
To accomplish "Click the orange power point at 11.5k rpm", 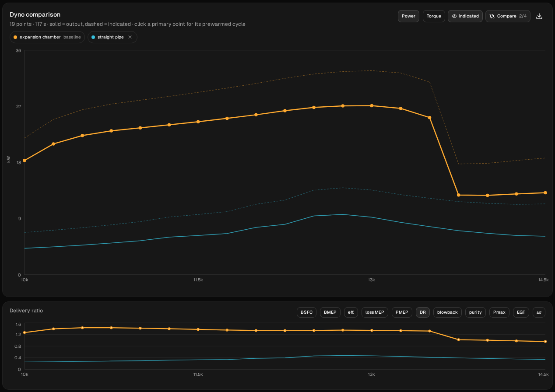I will coord(198,122).
